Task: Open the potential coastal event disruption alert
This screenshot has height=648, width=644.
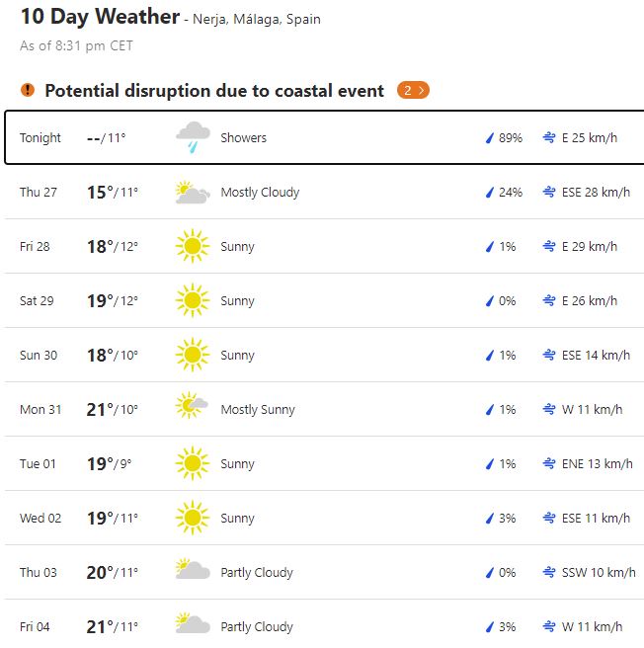Action: pos(214,91)
